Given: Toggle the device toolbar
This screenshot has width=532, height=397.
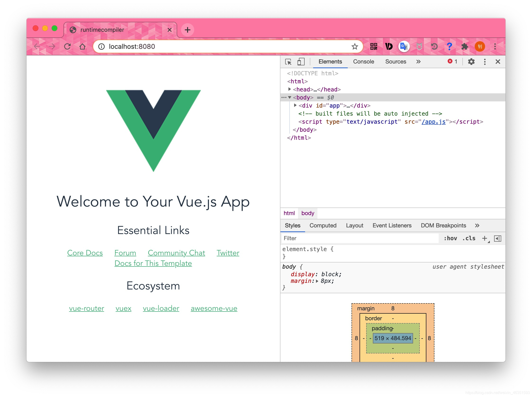Looking at the screenshot, I should (301, 62).
